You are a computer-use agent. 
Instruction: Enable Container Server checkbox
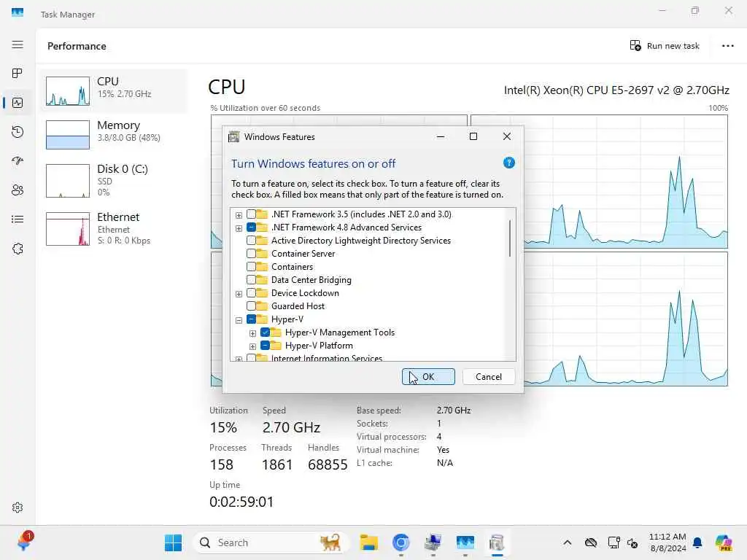click(x=251, y=253)
